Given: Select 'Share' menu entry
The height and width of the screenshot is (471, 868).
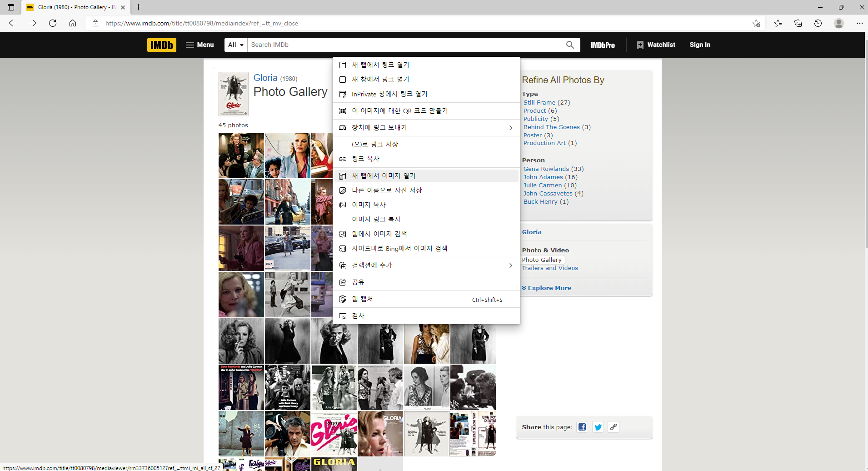Looking at the screenshot, I should tap(426, 282).
